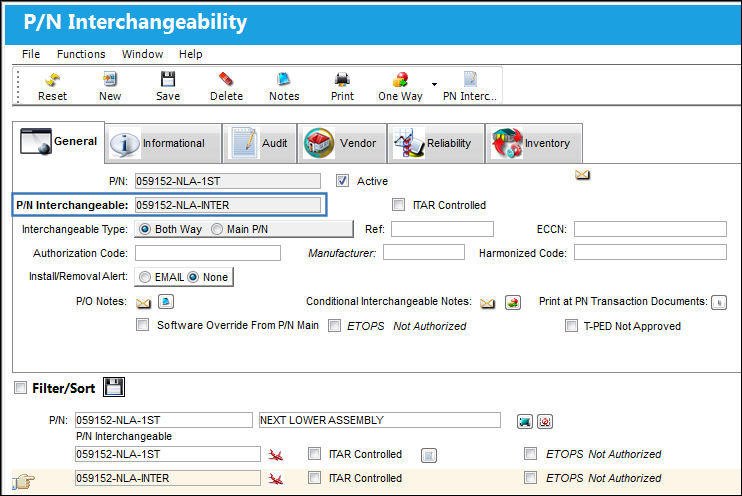742x496 pixels.
Task: Open Conditional Interchangeable Notes envelope icon
Action: (x=487, y=303)
